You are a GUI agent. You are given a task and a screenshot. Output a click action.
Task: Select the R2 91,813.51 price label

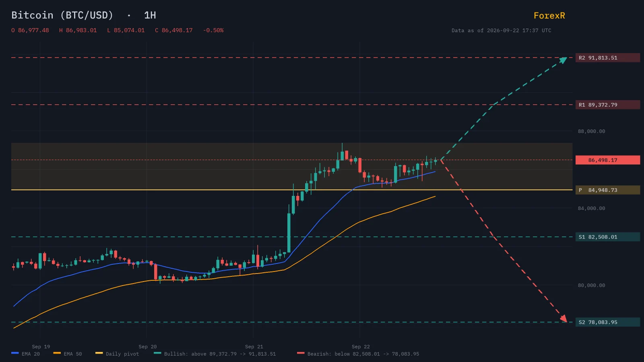(608, 58)
